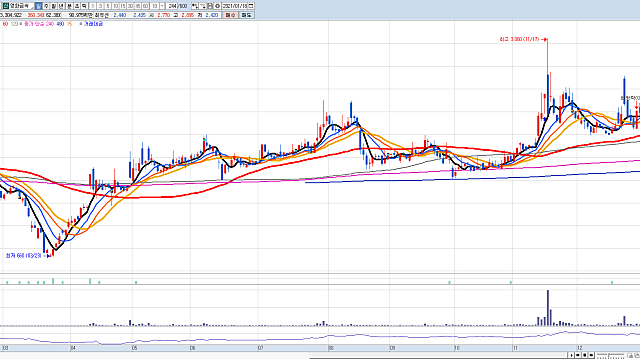Image resolution: width=640 pixels, height=360 pixels.
Task: Click the 240 moving average legend label
Action: click(x=50, y=24)
